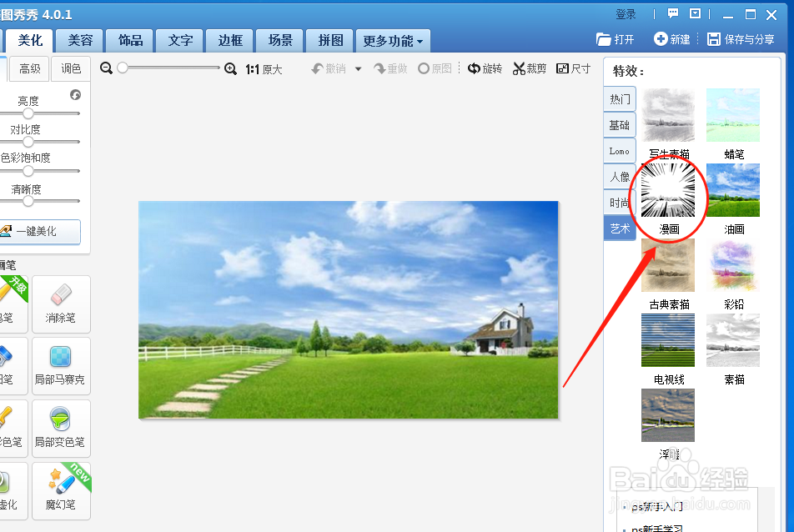794x532 pixels.
Task: Click the zoom out magnifier
Action: tap(106, 68)
